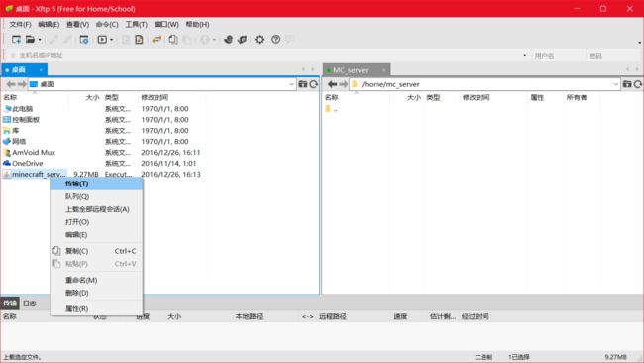Click the first dark bird-shaped toolbar icon
This screenshot has height=363, width=644.
(228, 40)
